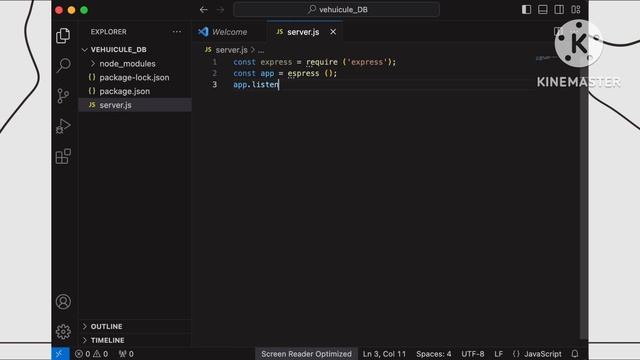640x360 pixels.
Task: Open the Manage gear menu
Action: tap(63, 331)
